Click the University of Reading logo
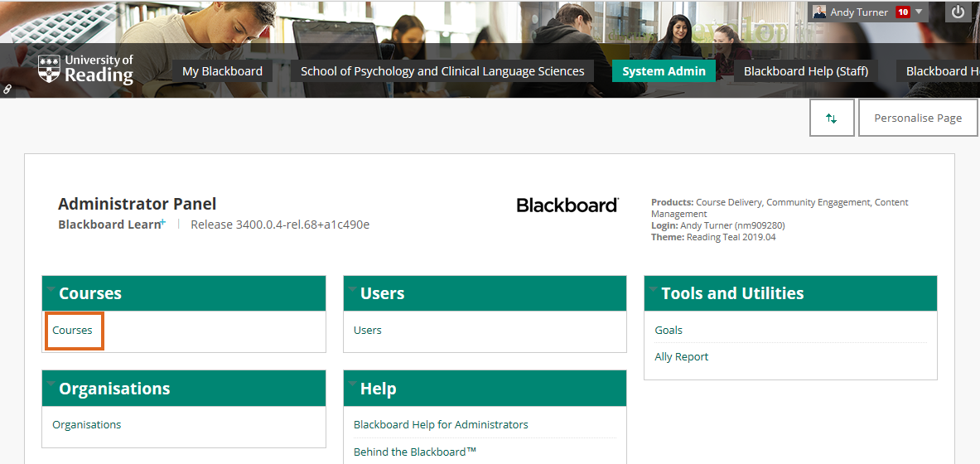980x464 pixels. (85, 70)
